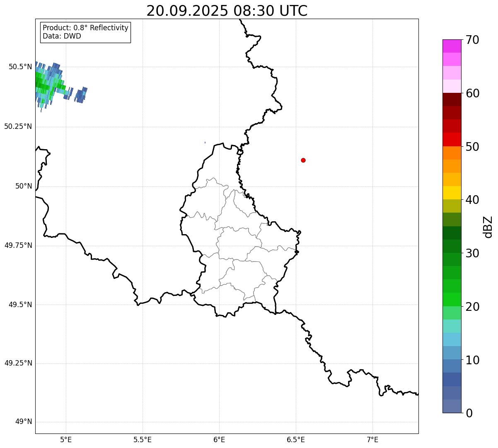Click the 6.5°E longitude label
Image resolution: width=498 pixels, height=448 pixels.
296,440
